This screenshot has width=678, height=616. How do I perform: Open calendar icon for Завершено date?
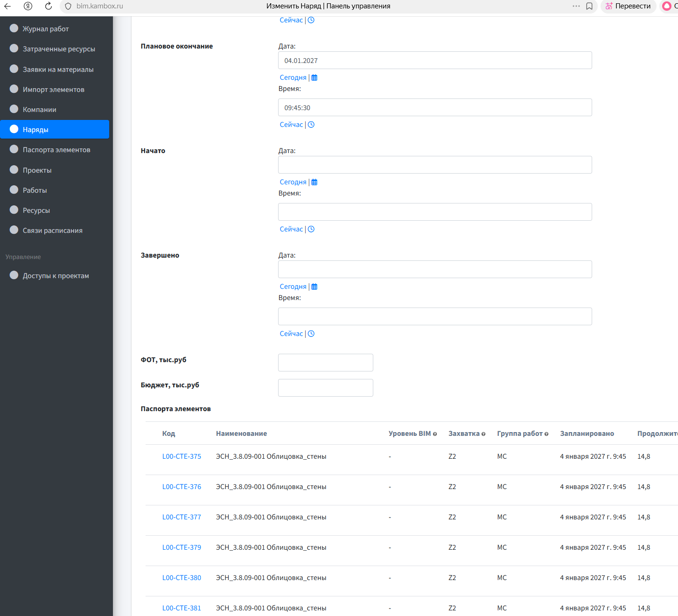coord(315,287)
